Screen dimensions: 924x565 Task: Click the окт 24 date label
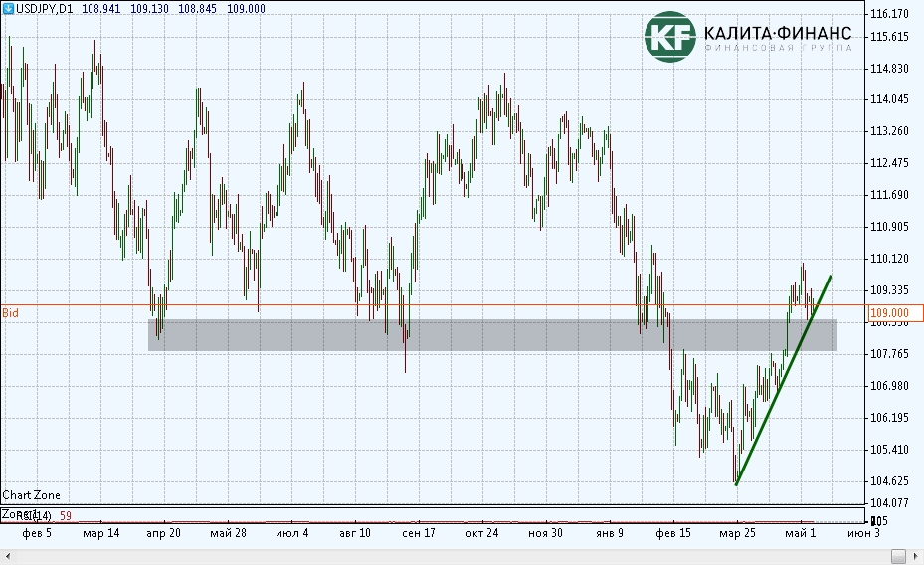(x=481, y=533)
